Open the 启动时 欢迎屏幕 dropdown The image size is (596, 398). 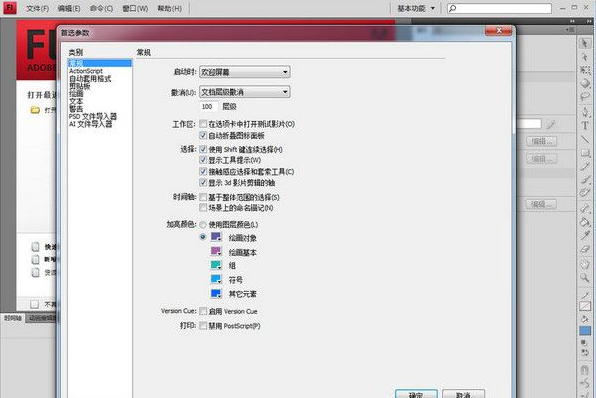point(245,72)
